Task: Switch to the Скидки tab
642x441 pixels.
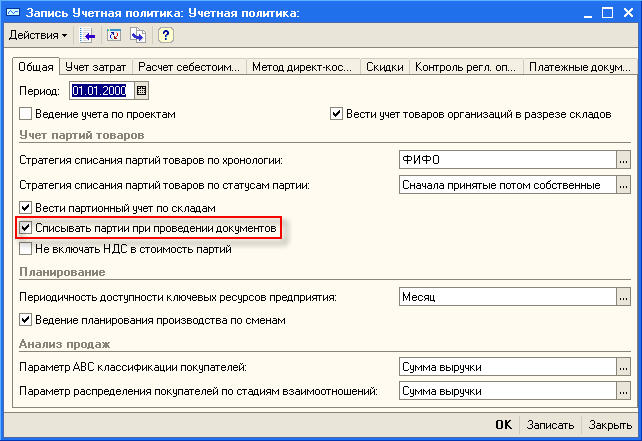Action: [384, 67]
